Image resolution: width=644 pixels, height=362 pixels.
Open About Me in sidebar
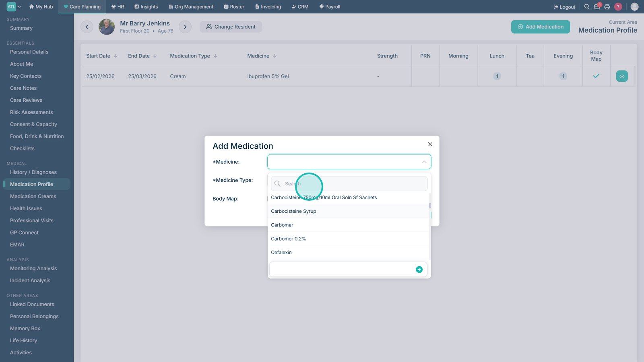22,64
